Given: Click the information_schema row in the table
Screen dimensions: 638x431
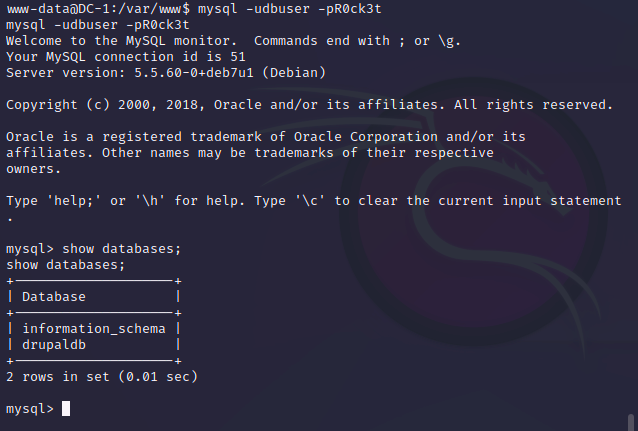Looking at the screenshot, I should (x=93, y=329).
